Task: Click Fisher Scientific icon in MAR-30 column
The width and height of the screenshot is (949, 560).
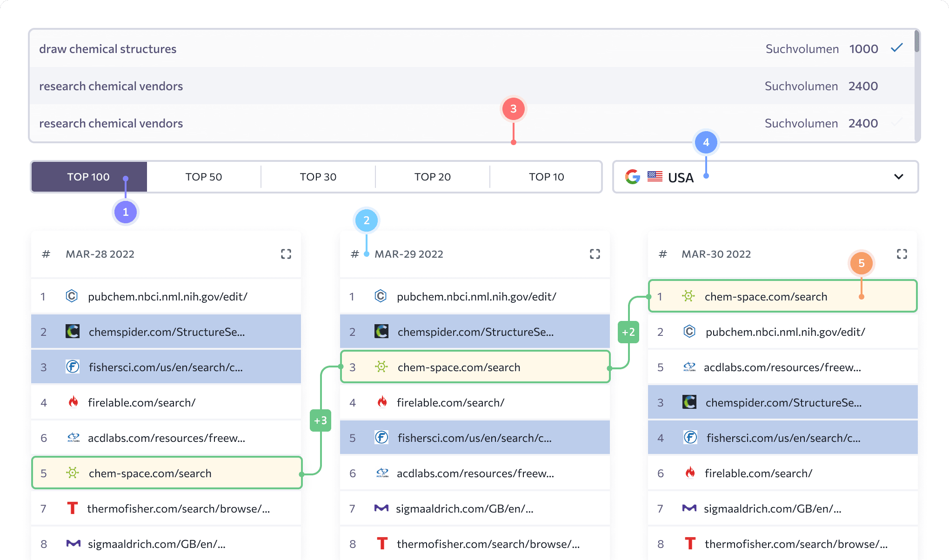Action: tap(690, 437)
